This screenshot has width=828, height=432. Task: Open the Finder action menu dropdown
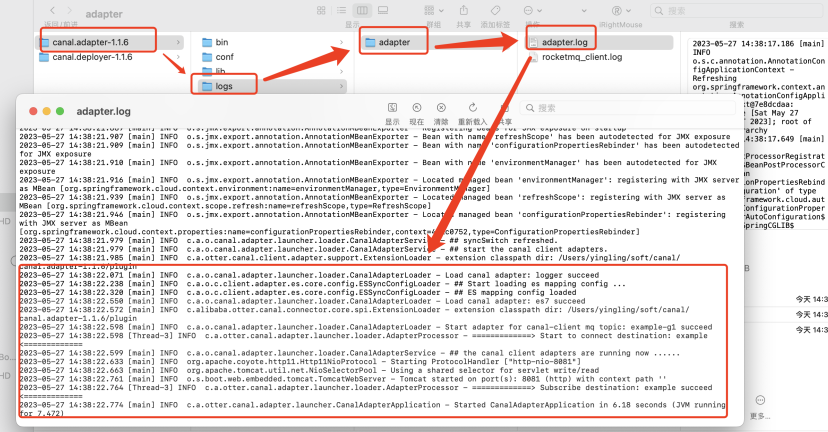click(x=532, y=10)
